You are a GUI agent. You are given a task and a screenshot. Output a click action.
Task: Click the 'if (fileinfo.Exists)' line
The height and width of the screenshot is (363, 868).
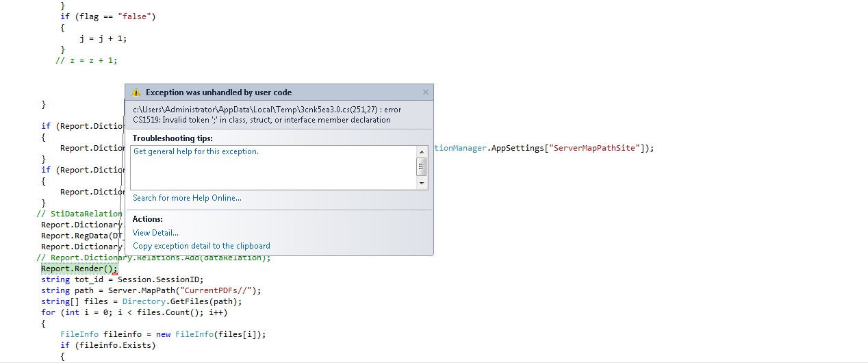click(108, 345)
